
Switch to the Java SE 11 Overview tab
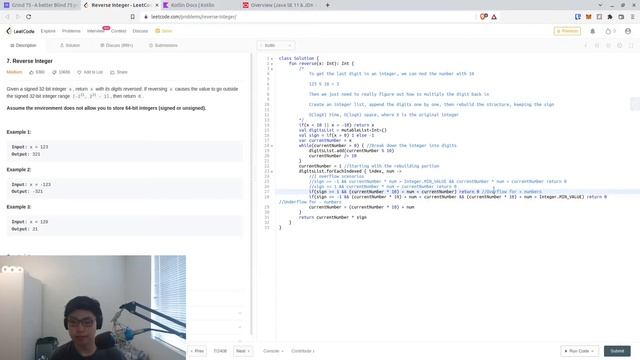[281, 5]
